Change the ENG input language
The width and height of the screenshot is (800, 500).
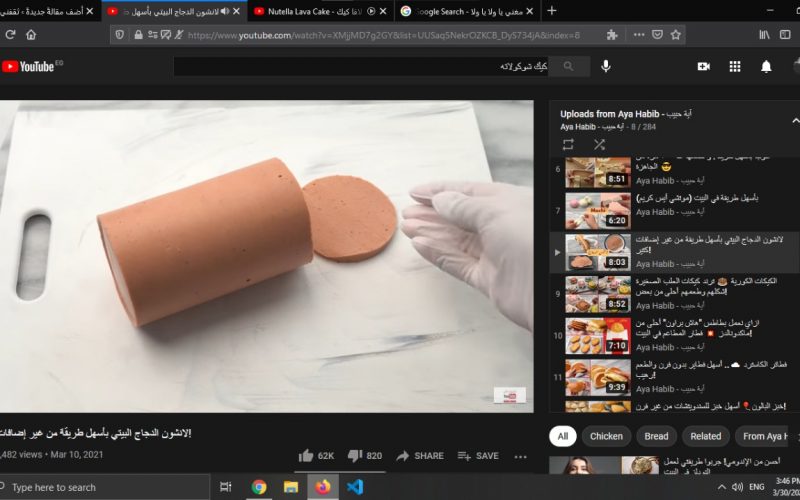click(x=757, y=487)
